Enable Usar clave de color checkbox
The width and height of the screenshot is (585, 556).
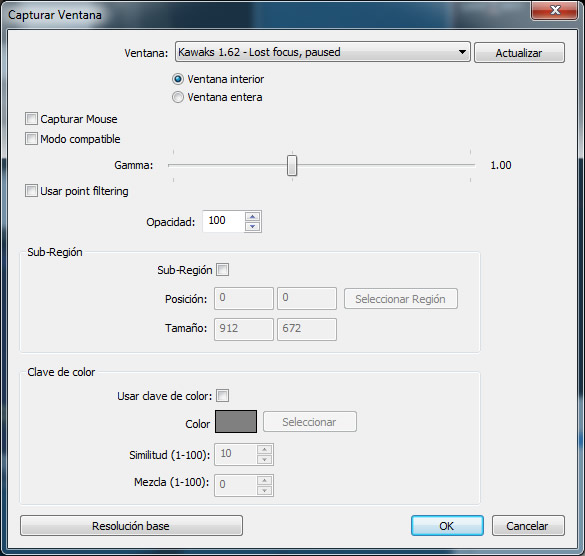[223, 396]
